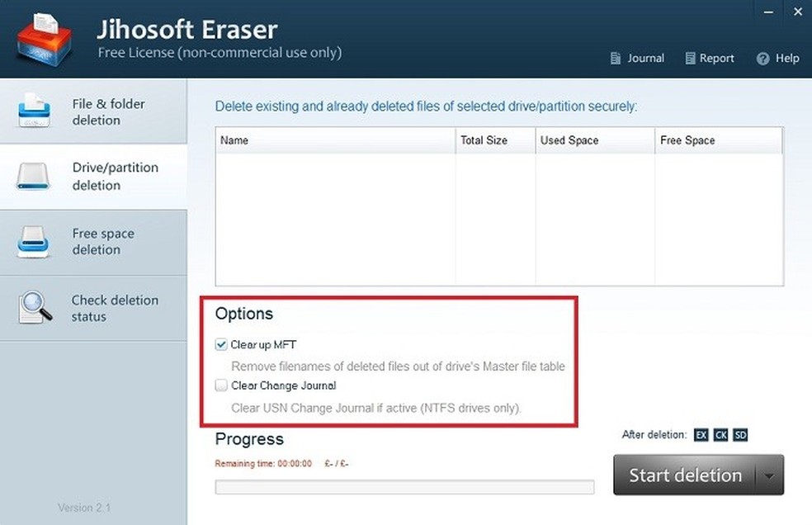Click the deletion progress bar

(x=404, y=487)
